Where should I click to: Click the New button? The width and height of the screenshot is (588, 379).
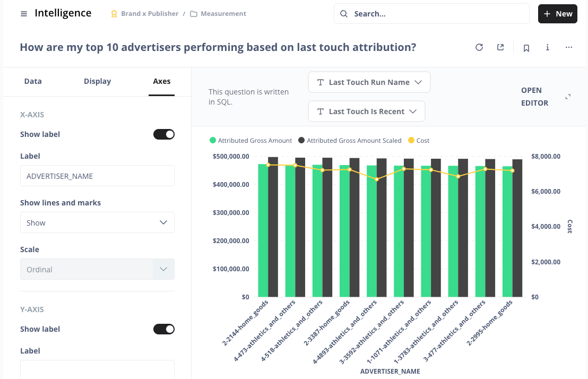[x=557, y=14]
